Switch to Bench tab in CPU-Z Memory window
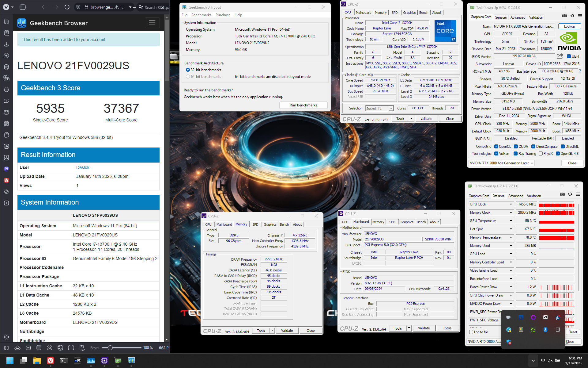 click(284, 224)
